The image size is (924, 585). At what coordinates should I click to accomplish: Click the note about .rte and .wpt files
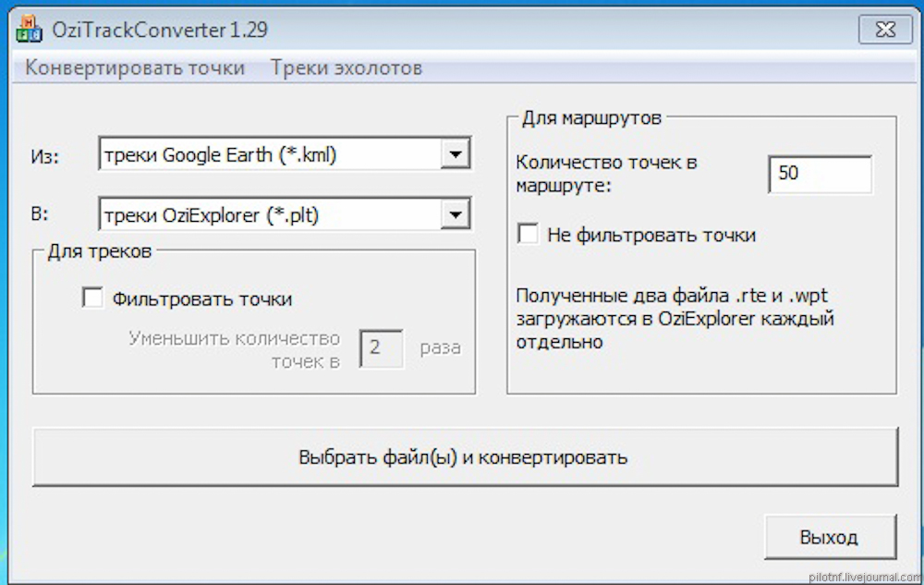click(675, 319)
